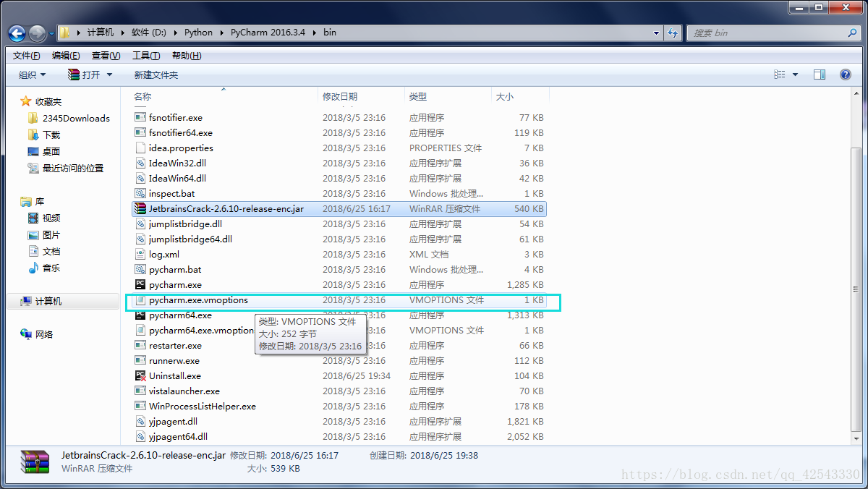Select the runnerw.exe file name
This screenshot has width=868, height=489.
(174, 360)
